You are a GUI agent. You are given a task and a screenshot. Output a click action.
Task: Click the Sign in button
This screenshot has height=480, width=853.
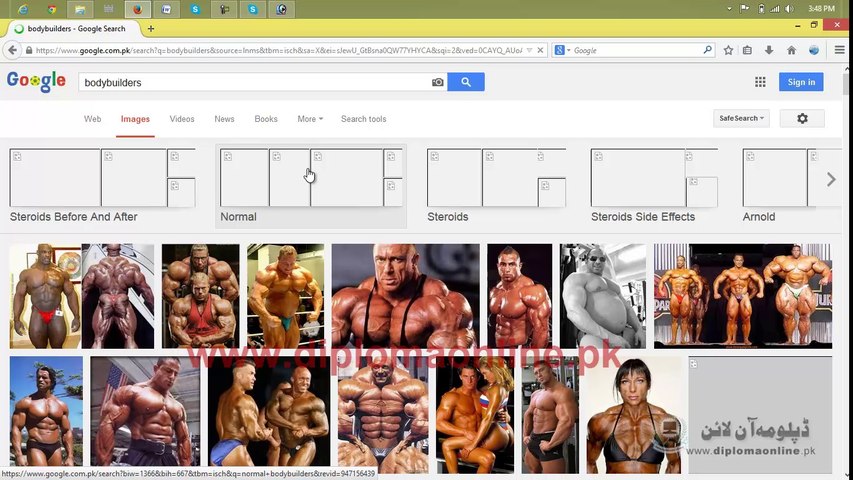pyautogui.click(x=801, y=82)
